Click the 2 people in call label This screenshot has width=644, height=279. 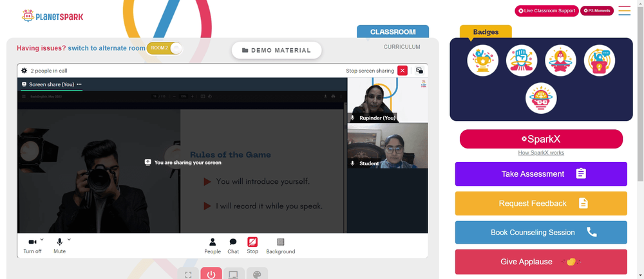(49, 71)
